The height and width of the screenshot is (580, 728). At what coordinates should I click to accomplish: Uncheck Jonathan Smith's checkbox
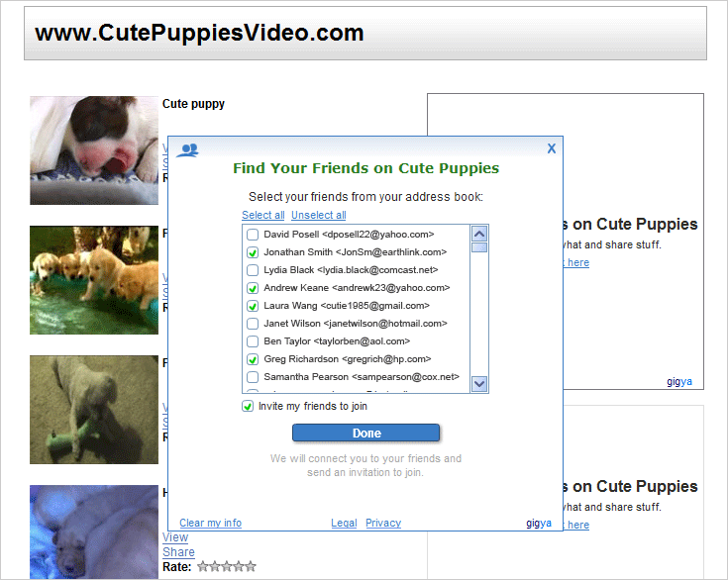(253, 252)
